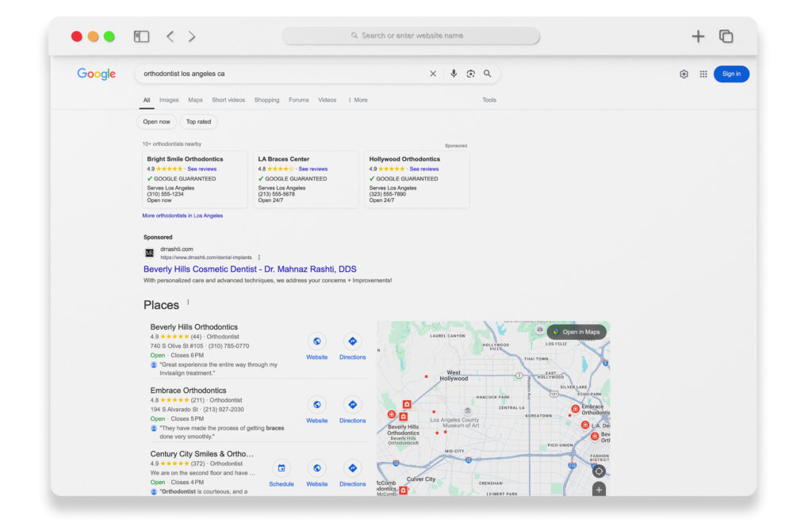This screenshot has height=523, width=812.
Task: Toggle the browser sidebar icon
Action: (x=141, y=36)
